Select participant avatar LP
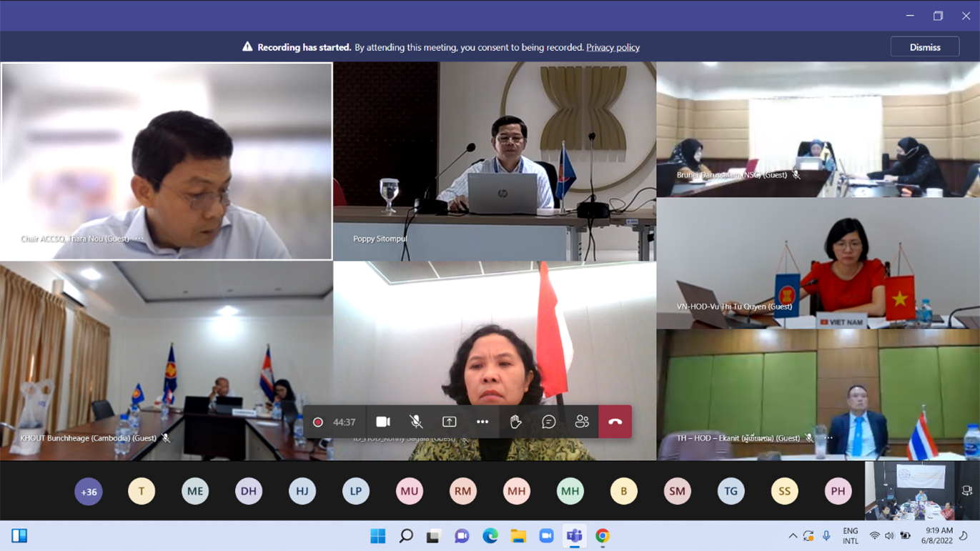 (356, 491)
